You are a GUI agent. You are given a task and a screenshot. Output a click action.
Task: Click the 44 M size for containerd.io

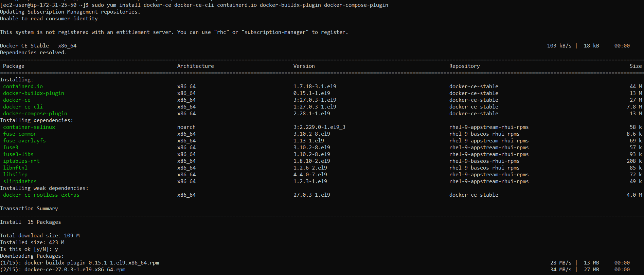(636, 86)
